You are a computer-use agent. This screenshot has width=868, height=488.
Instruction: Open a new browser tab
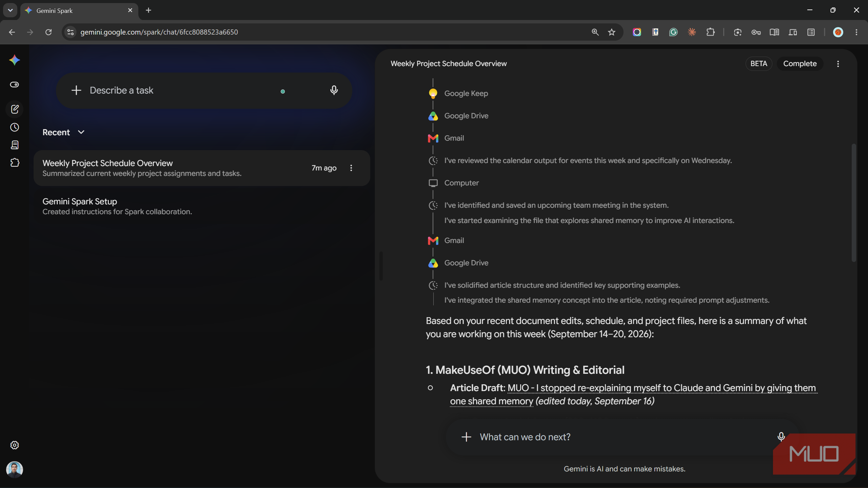coord(149,10)
